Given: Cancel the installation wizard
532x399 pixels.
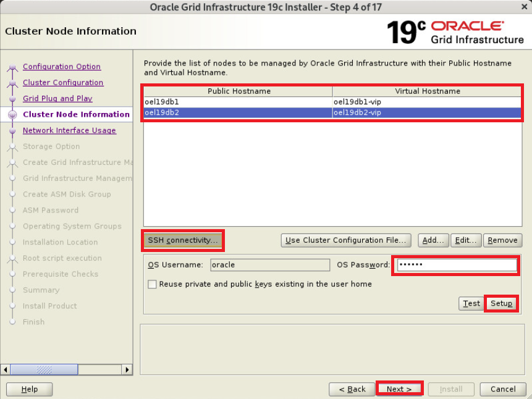Looking at the screenshot, I should 503,389.
